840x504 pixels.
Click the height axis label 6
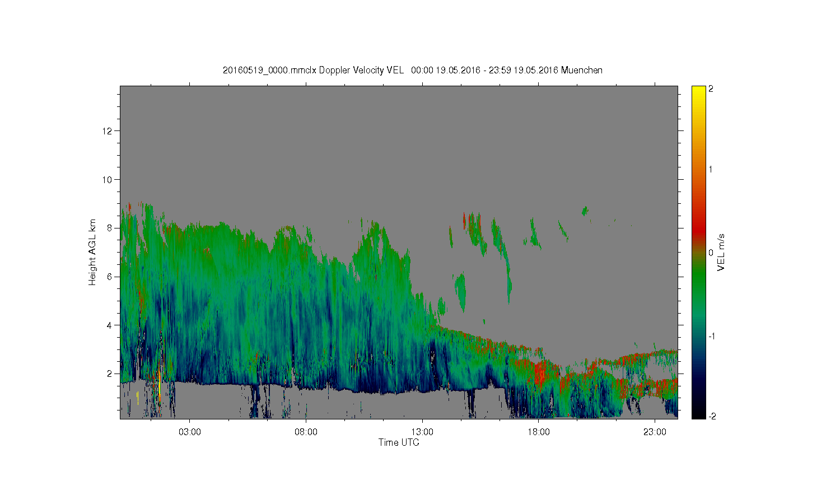point(110,277)
